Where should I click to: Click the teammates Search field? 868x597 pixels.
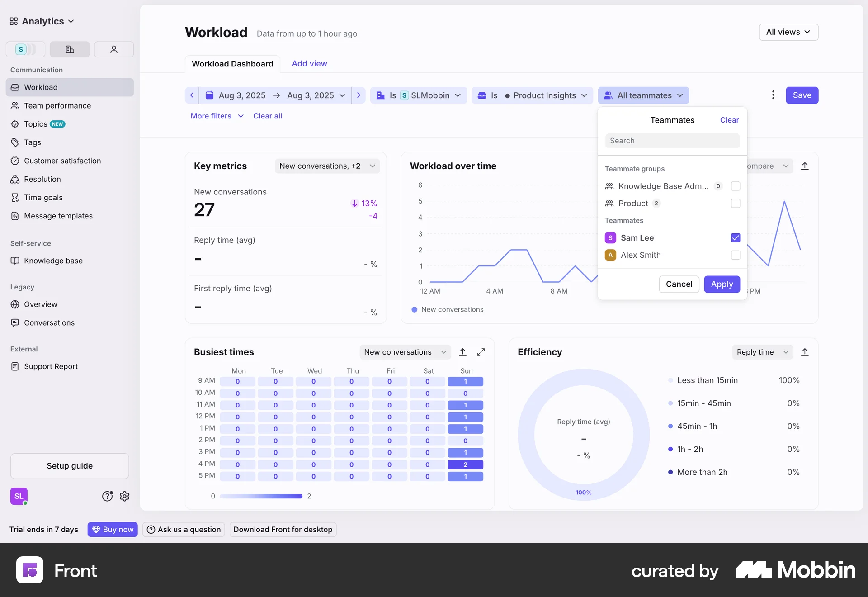[x=672, y=141]
